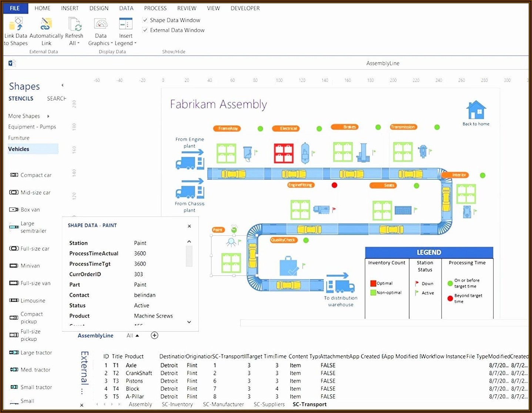Close the Shape Data - Paint panel

pos(189,226)
